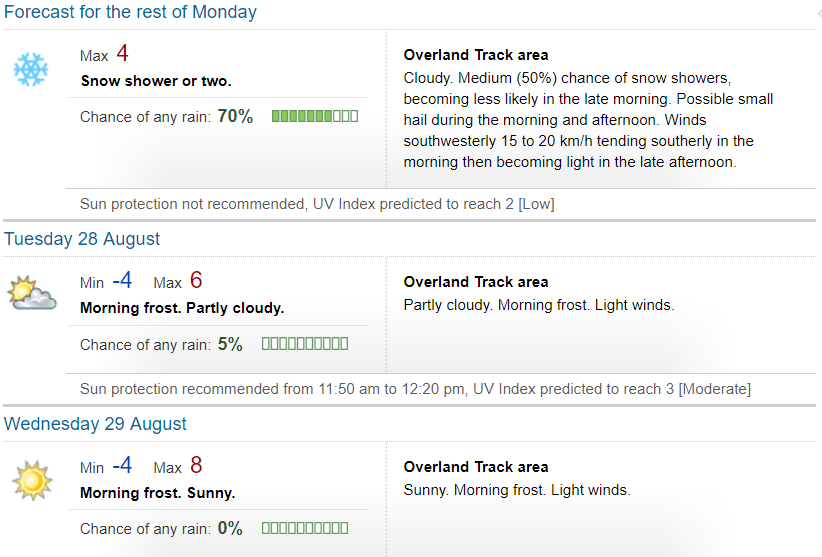Image resolution: width=822 pixels, height=557 pixels.
Task: Click Monday's Overland Track area heading
Action: click(x=475, y=55)
